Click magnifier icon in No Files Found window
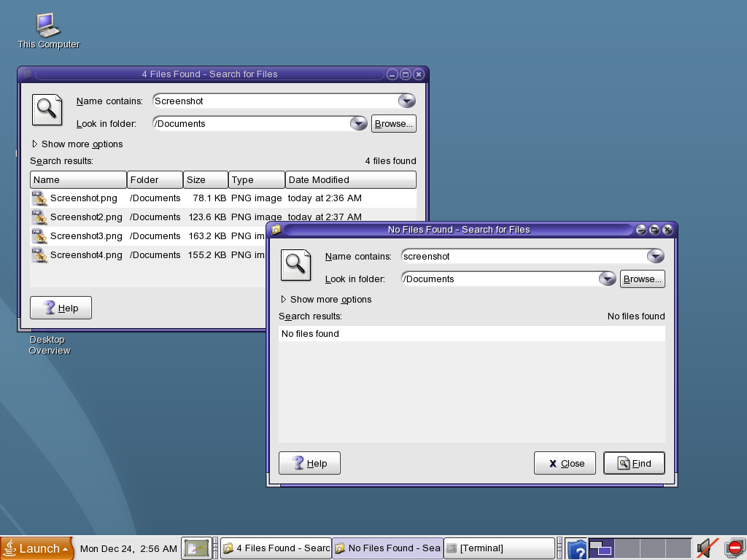Image resolution: width=747 pixels, height=560 pixels. point(295,265)
